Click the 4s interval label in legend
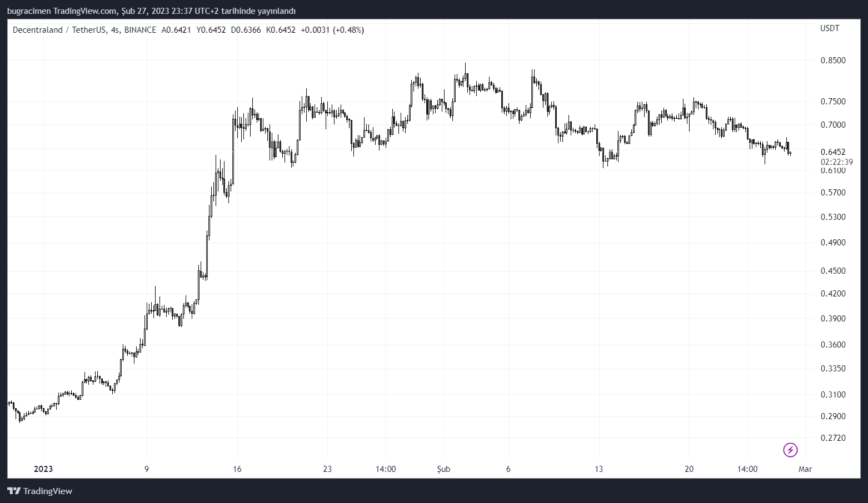The width and height of the screenshot is (868, 503). pyautogui.click(x=115, y=30)
